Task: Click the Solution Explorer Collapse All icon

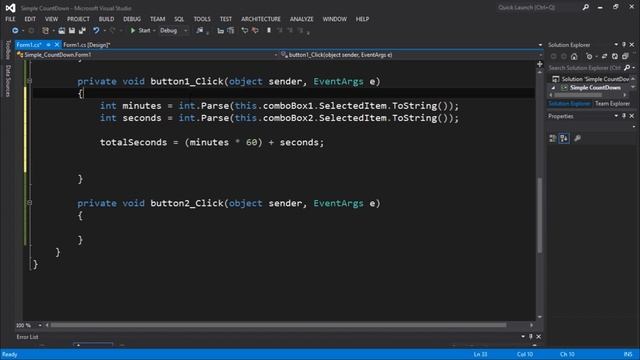Action: [x=625, y=56]
